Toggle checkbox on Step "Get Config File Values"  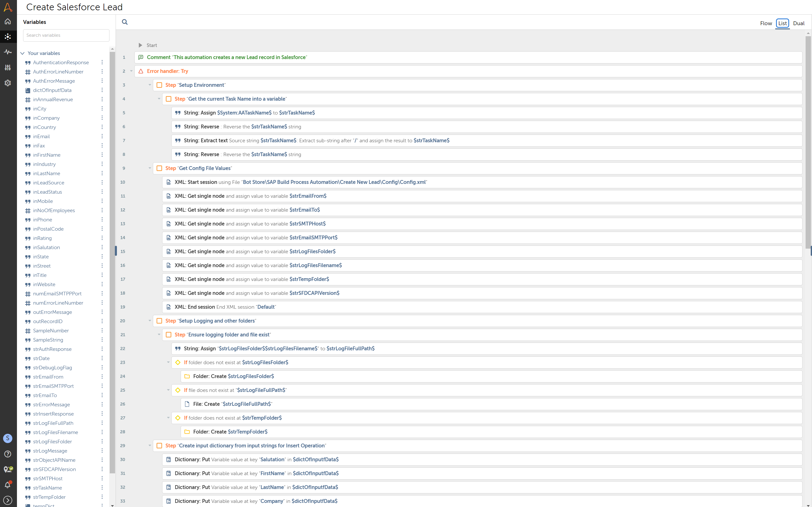click(160, 168)
